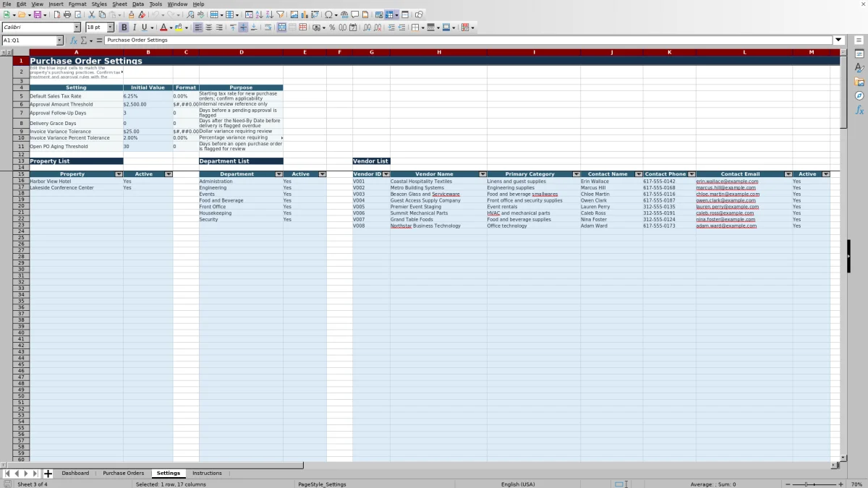This screenshot has width=868, height=488.
Task: Open the Tools menu
Action: coord(156,4)
